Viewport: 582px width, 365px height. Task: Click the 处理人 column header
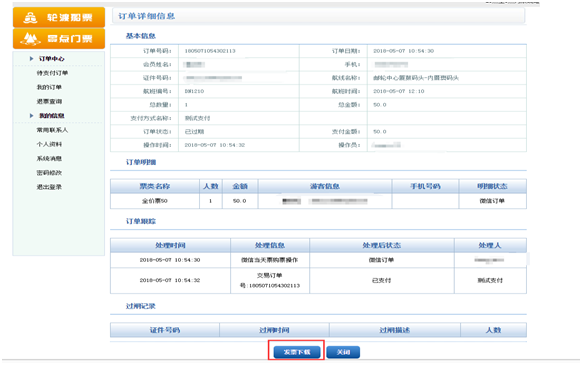[x=490, y=245]
